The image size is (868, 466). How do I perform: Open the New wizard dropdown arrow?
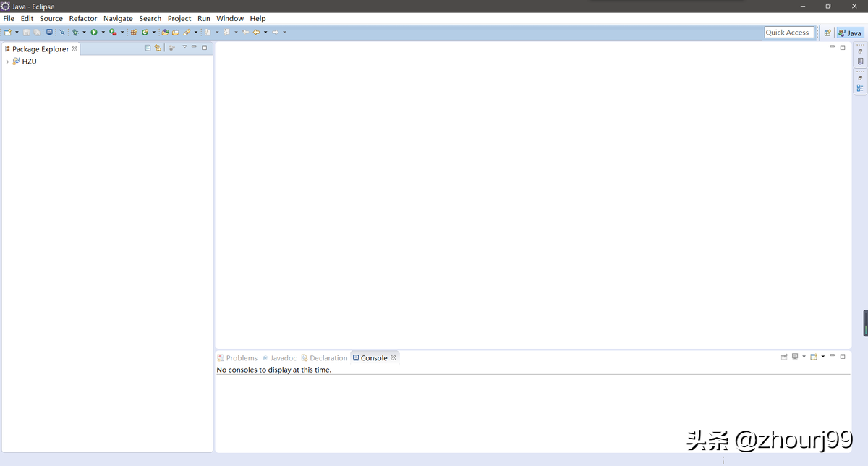click(x=17, y=32)
